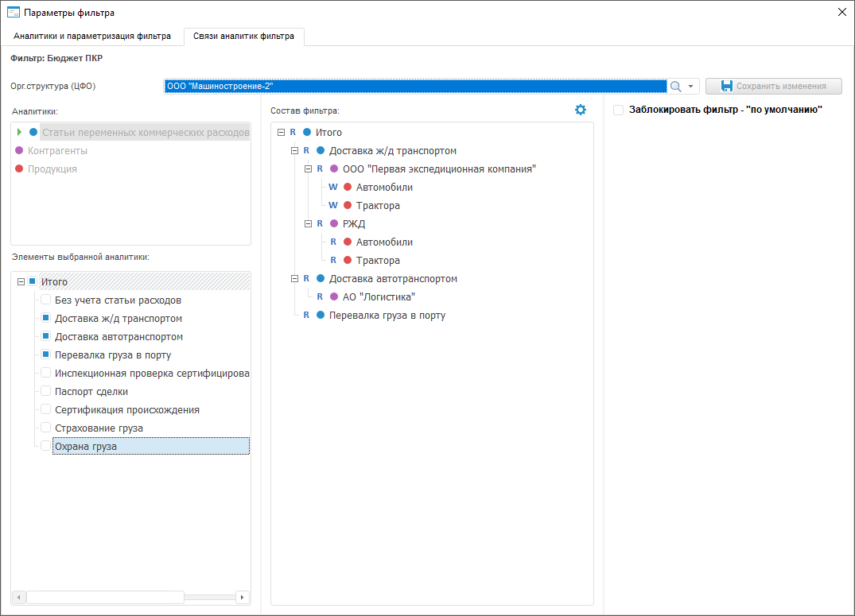Click the search magnifier in org structure field

pos(676,86)
